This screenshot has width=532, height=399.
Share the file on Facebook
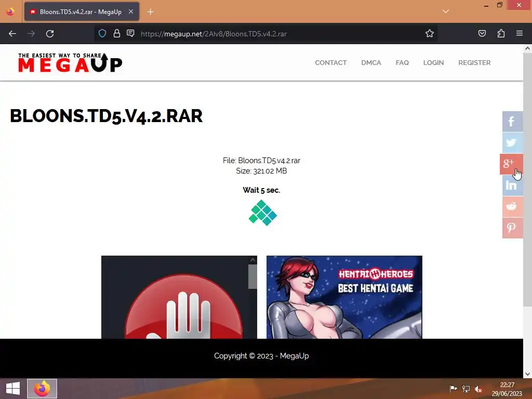(x=512, y=122)
